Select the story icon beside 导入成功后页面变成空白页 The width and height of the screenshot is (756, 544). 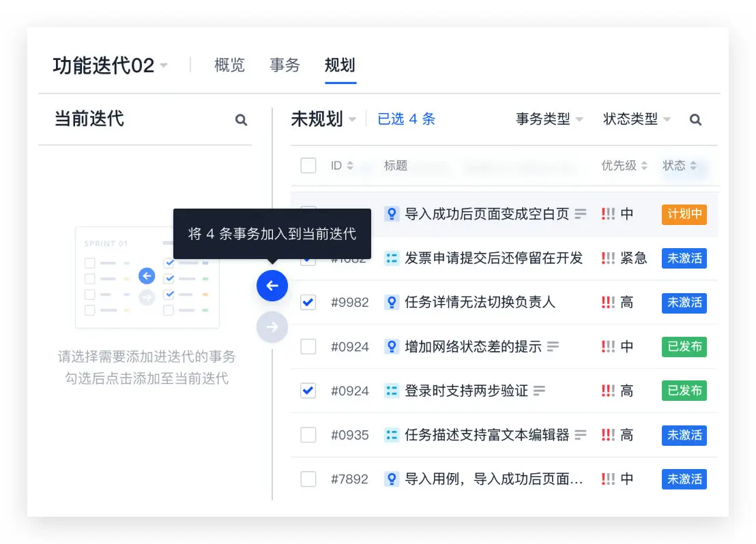392,213
